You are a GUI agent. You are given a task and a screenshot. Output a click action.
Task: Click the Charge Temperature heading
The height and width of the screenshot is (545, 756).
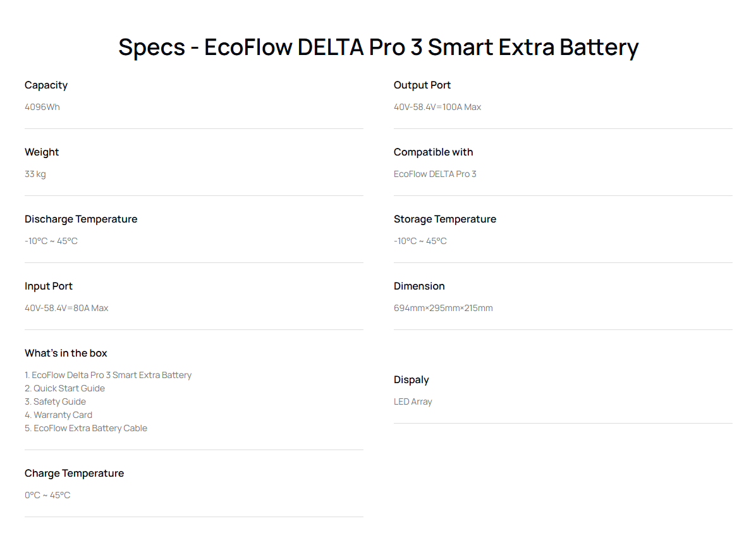[x=74, y=474]
